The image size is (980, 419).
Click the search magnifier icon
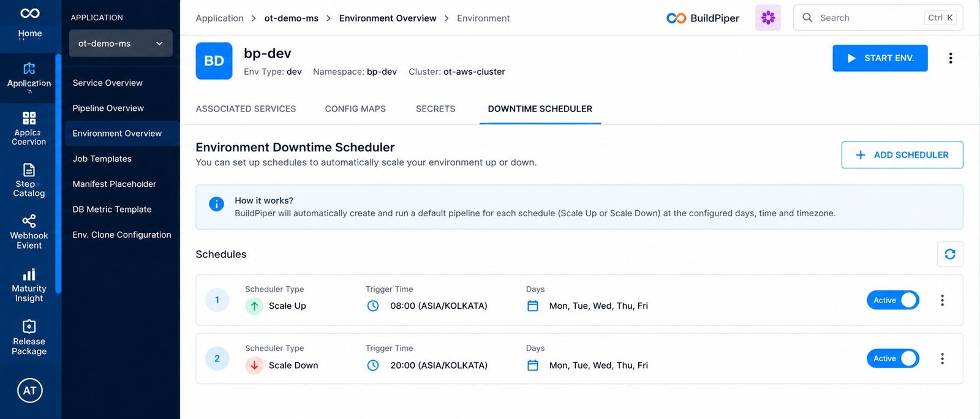point(807,18)
